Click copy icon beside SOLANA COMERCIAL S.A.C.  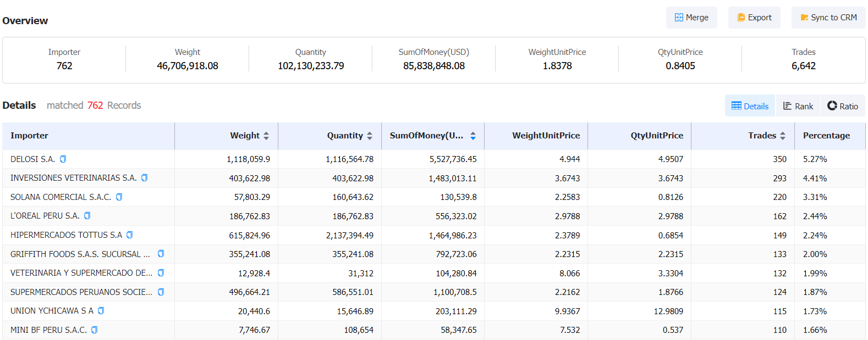pos(119,197)
